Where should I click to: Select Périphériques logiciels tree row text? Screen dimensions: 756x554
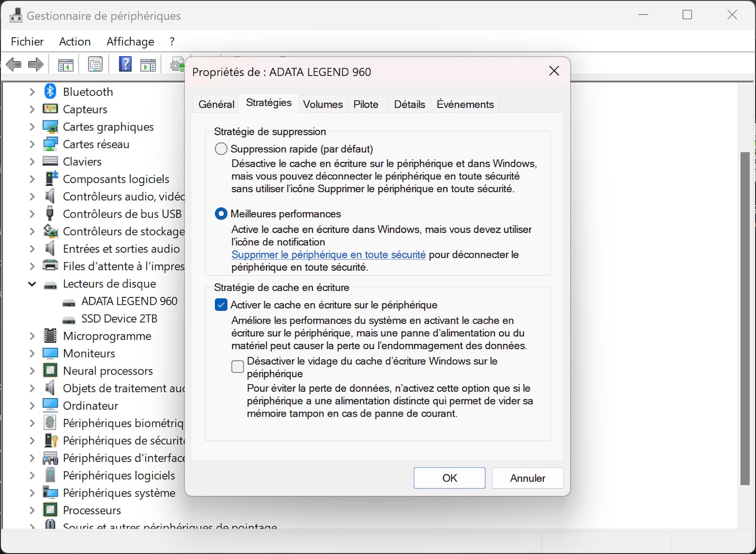[119, 476]
